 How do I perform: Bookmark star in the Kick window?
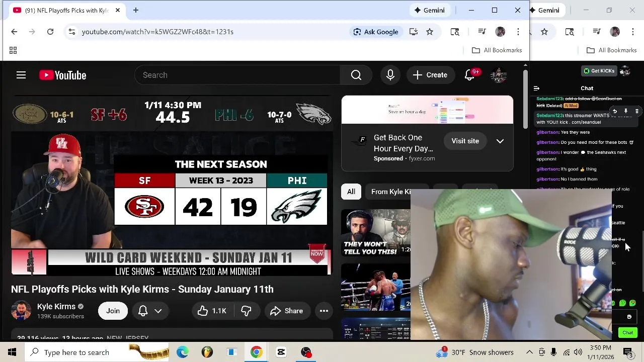tap(544, 32)
